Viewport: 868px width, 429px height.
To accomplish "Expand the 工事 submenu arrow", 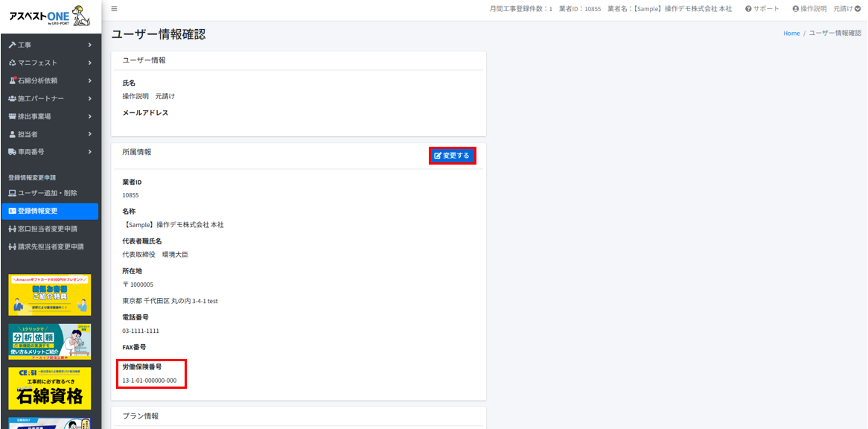I will (89, 45).
